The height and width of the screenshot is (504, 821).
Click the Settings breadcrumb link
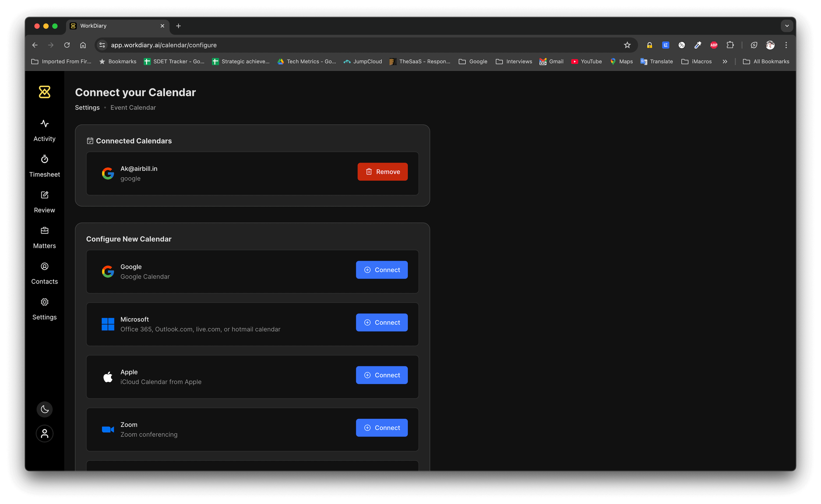click(87, 108)
